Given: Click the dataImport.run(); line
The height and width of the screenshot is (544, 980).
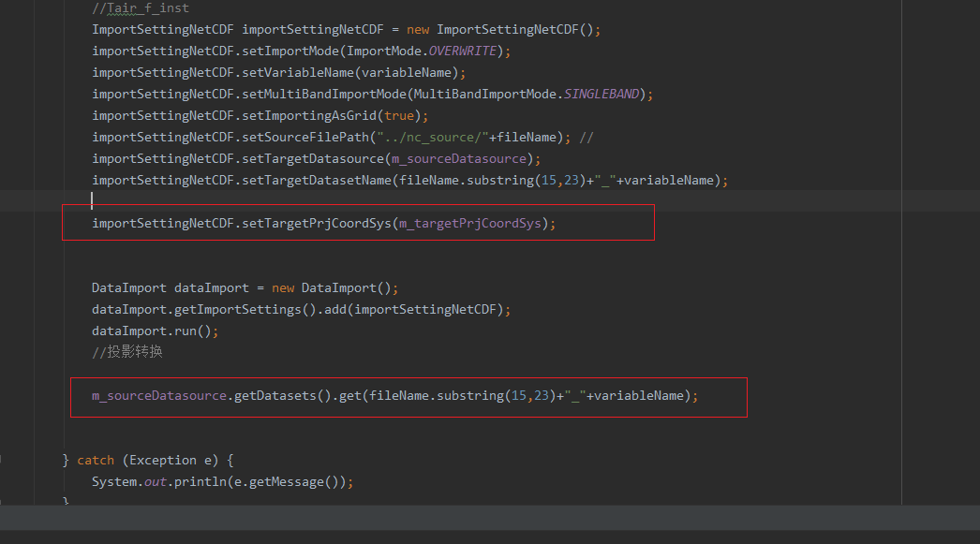Looking at the screenshot, I should click(x=155, y=331).
